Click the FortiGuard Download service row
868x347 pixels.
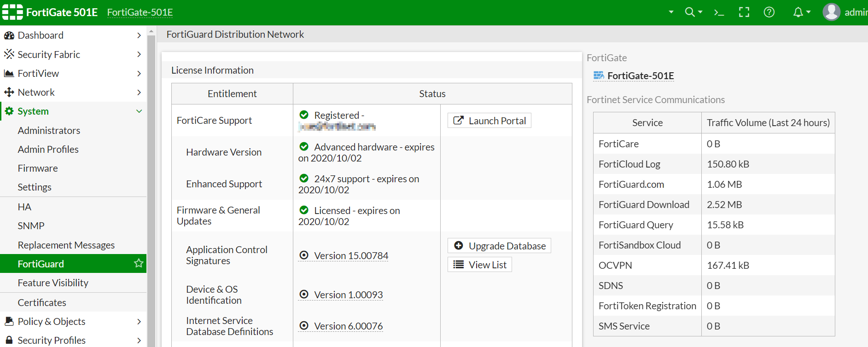tap(714, 204)
